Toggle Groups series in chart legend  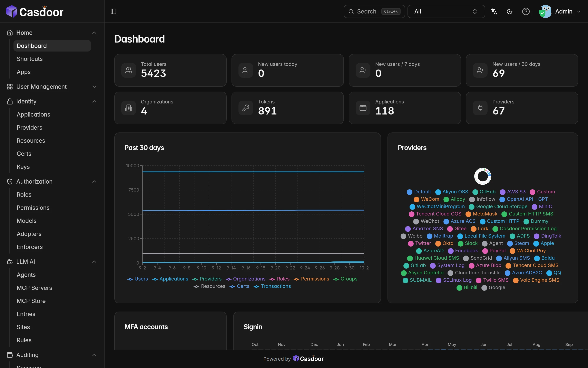tap(345, 279)
